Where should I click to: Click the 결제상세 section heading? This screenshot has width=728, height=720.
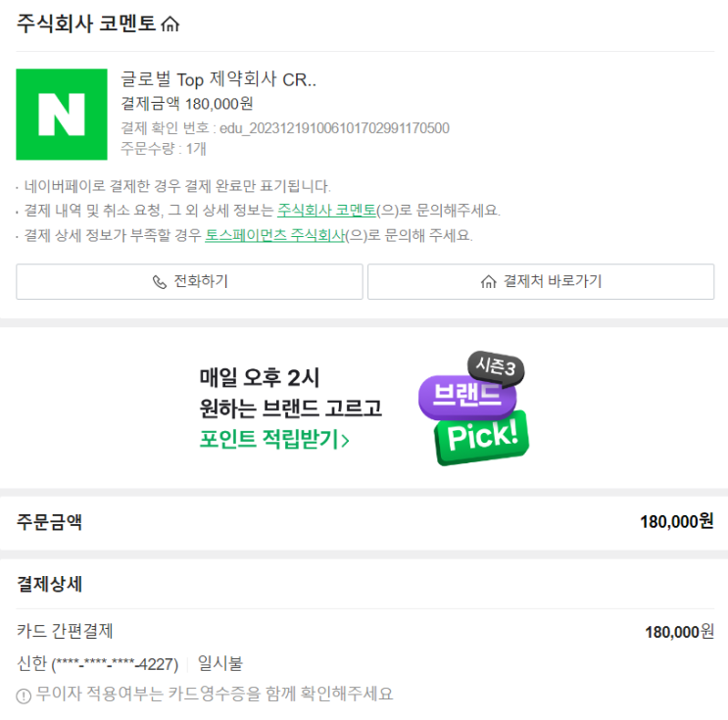[x=49, y=585]
